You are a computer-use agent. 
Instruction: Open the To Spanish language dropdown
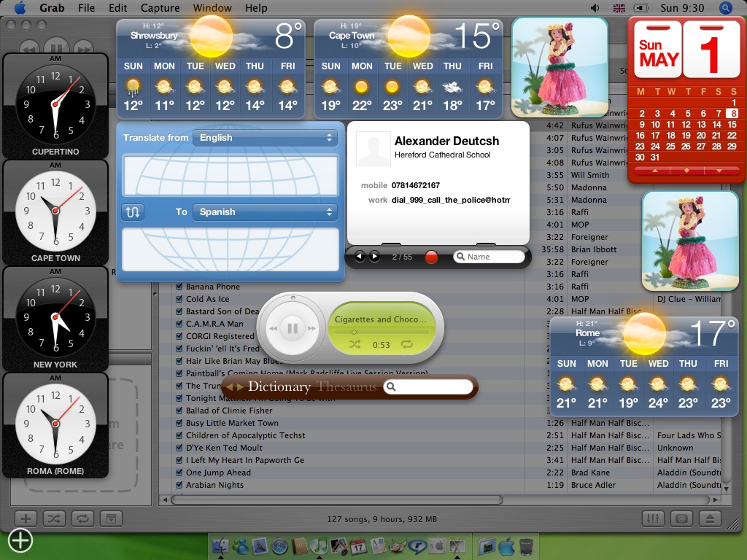pos(265,212)
